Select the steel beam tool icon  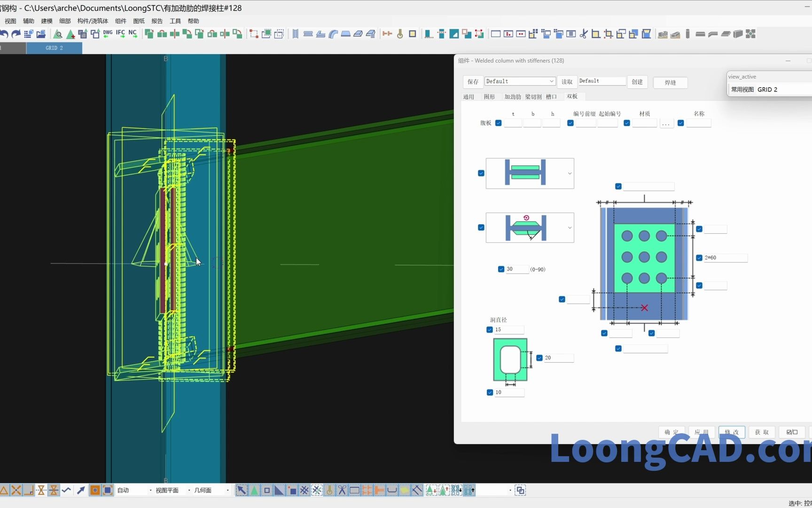pos(308,34)
